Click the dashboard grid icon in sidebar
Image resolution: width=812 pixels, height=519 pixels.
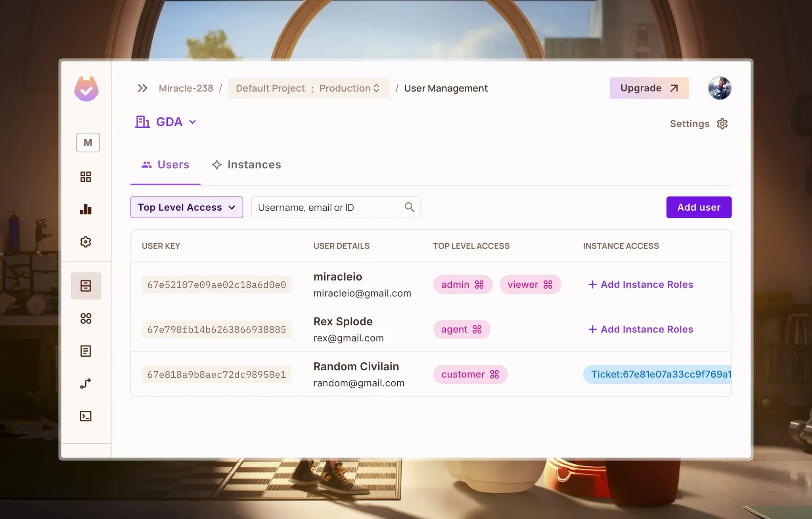point(86,177)
